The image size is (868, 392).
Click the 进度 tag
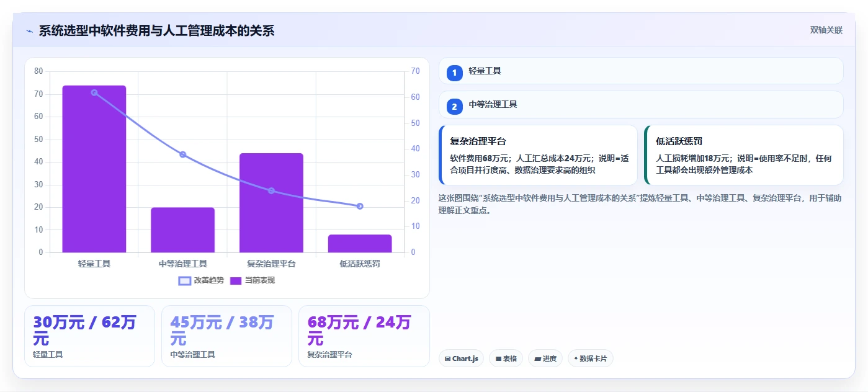(x=545, y=359)
